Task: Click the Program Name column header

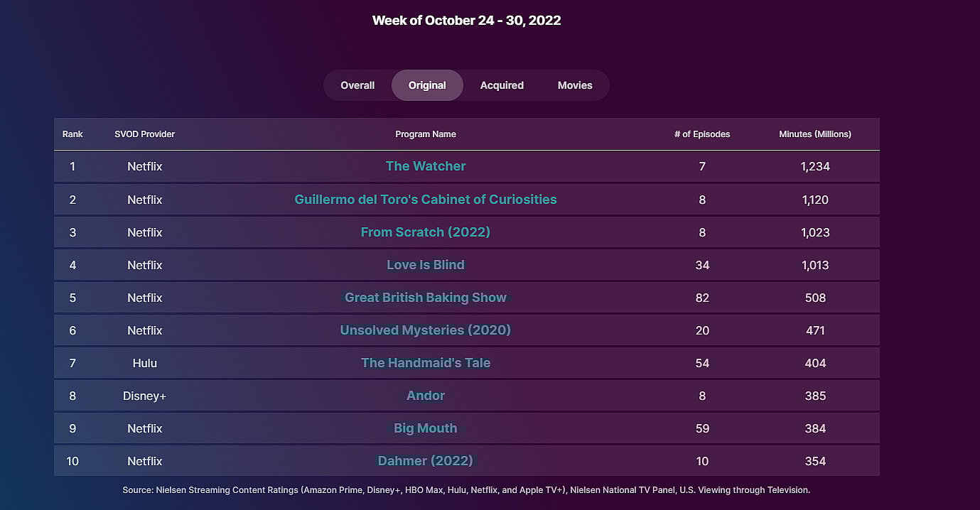Action: coord(426,134)
